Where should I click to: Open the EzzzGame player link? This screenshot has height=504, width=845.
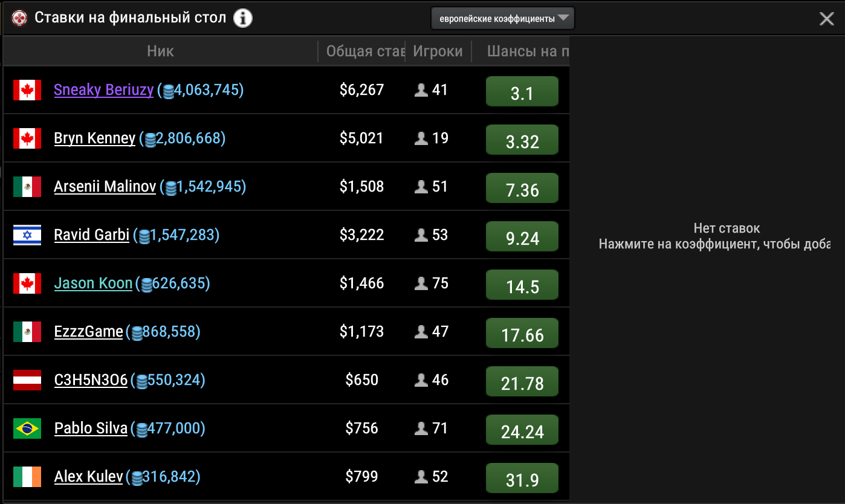(88, 332)
